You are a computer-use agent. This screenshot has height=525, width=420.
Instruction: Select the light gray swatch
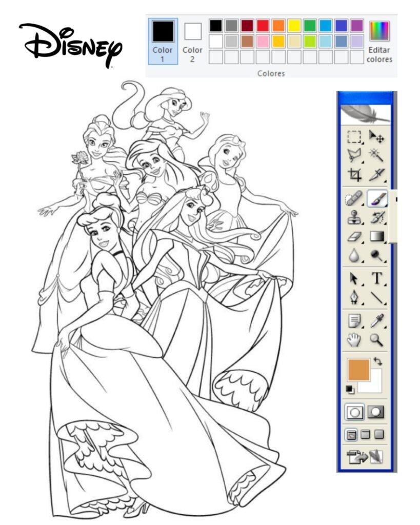click(231, 42)
